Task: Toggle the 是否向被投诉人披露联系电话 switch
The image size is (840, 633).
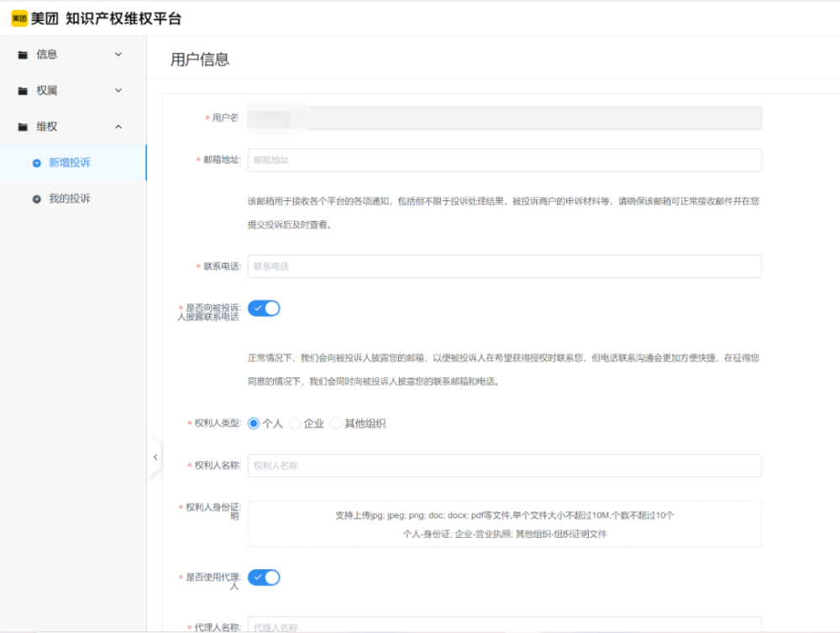Action: [264, 309]
